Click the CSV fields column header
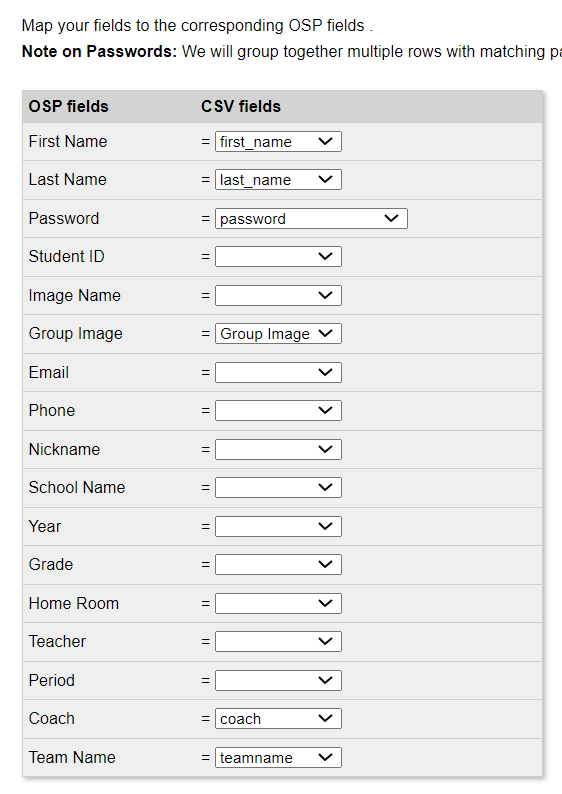This screenshot has height=794, width=562. [x=241, y=106]
